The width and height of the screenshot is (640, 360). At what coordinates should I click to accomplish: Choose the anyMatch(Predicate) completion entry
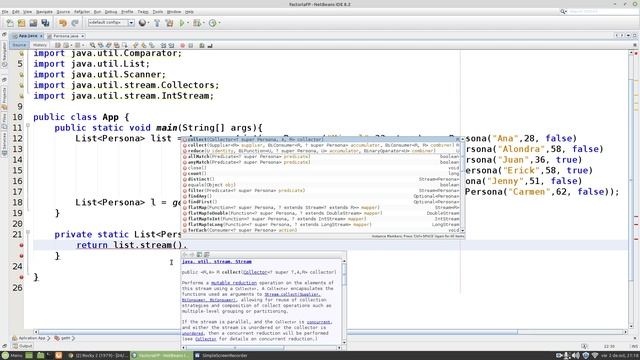click(x=321, y=162)
